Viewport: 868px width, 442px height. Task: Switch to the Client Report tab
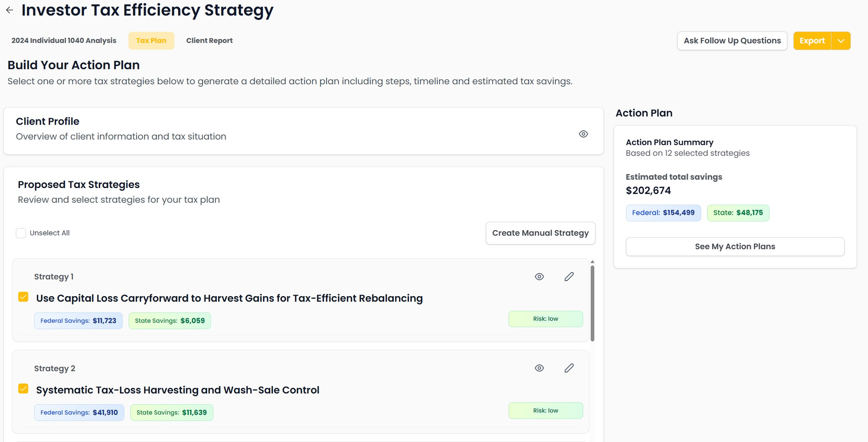click(x=209, y=41)
